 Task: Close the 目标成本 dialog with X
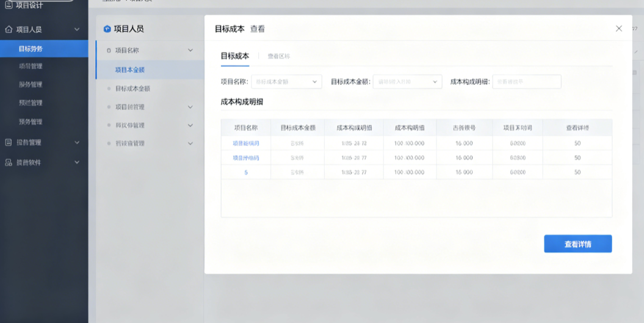[618, 28]
